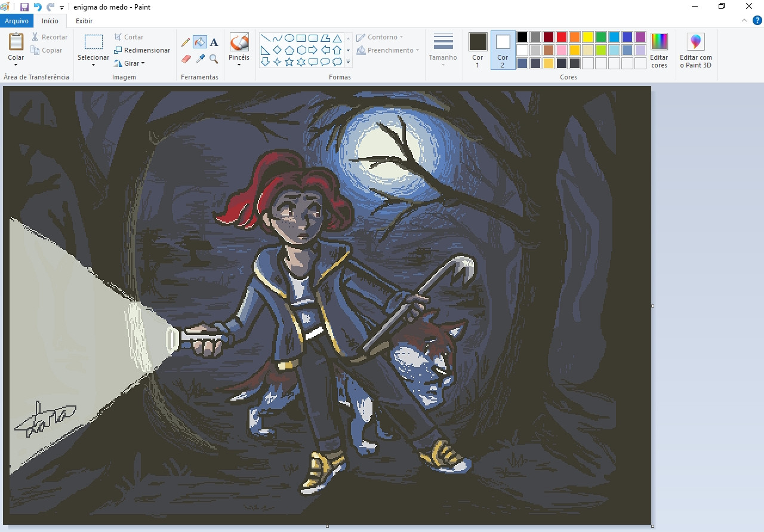764x532 pixels.
Task: Open the Quick Access Toolbar customize arrow
Action: (61, 8)
